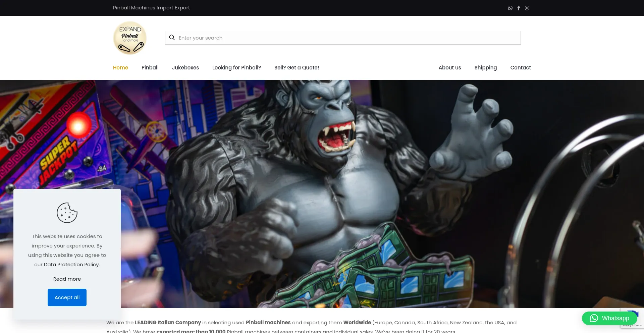Open the WhatsApp icon in top bar
The width and height of the screenshot is (644, 333).
pyautogui.click(x=510, y=8)
